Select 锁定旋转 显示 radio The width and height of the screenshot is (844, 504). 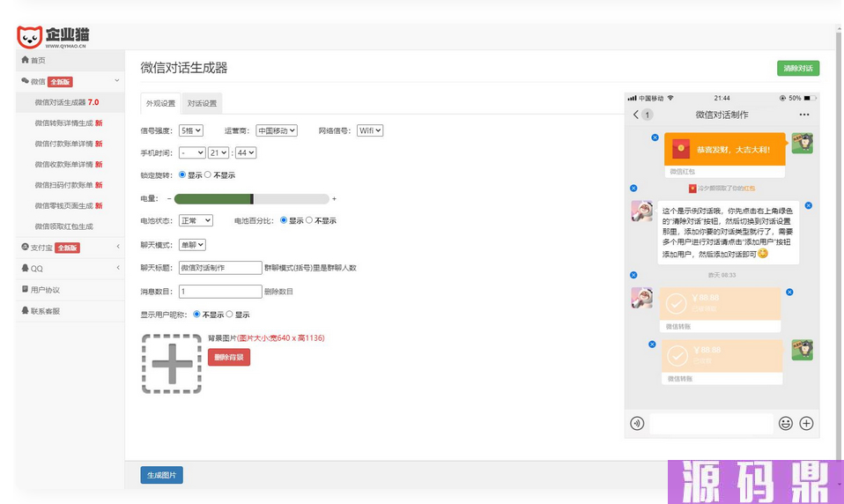coord(182,174)
